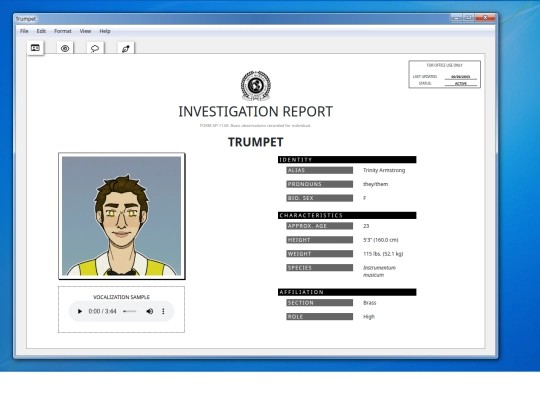Open the Help menu

tap(105, 31)
